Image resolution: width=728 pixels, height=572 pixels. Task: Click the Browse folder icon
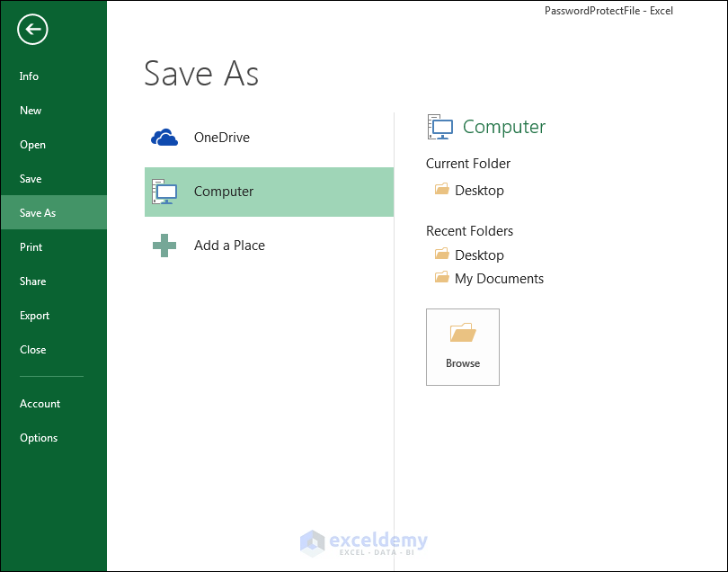(x=462, y=334)
